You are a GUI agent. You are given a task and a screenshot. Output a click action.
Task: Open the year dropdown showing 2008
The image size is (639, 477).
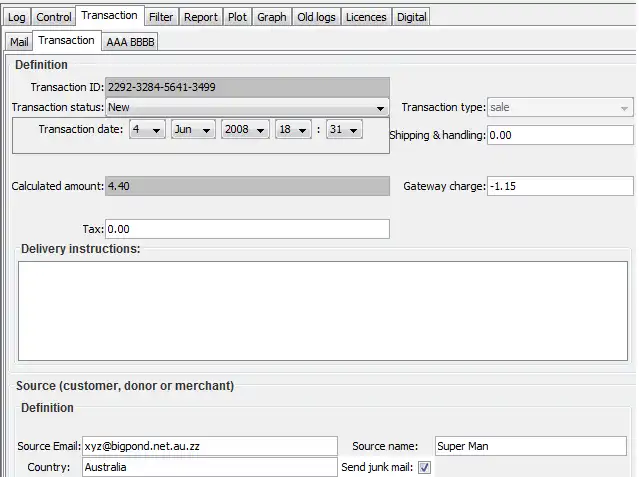coord(245,130)
